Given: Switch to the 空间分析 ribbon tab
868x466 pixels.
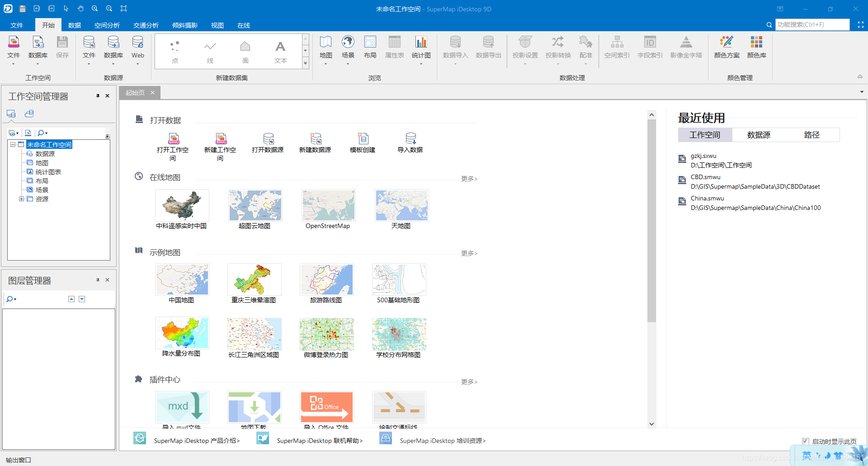Looking at the screenshot, I should click(x=107, y=25).
